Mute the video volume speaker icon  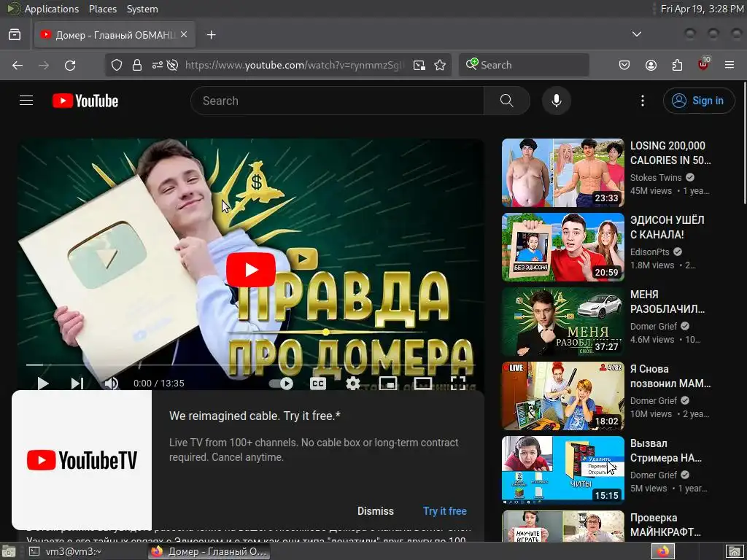click(x=112, y=384)
